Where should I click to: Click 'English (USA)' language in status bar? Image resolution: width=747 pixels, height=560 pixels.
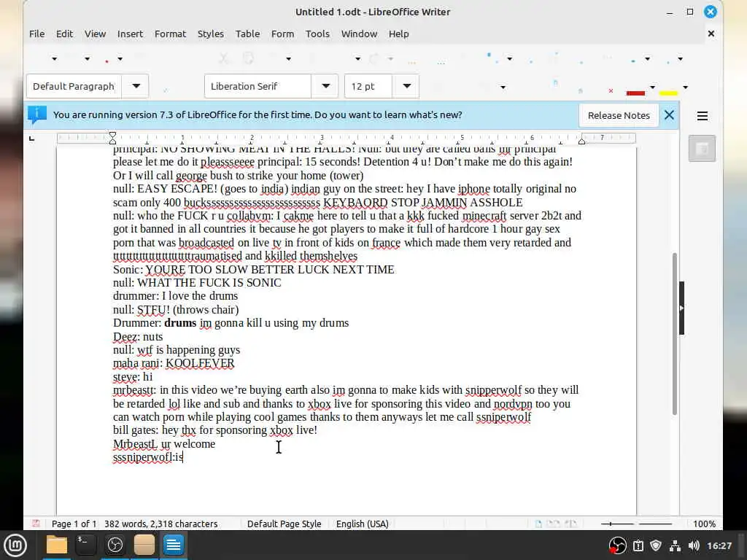tap(363, 524)
